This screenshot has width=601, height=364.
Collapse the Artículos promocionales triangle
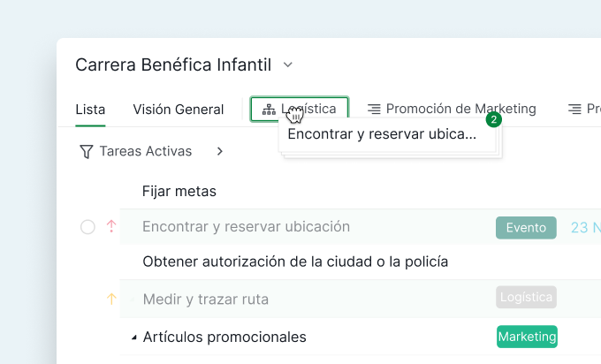click(134, 337)
